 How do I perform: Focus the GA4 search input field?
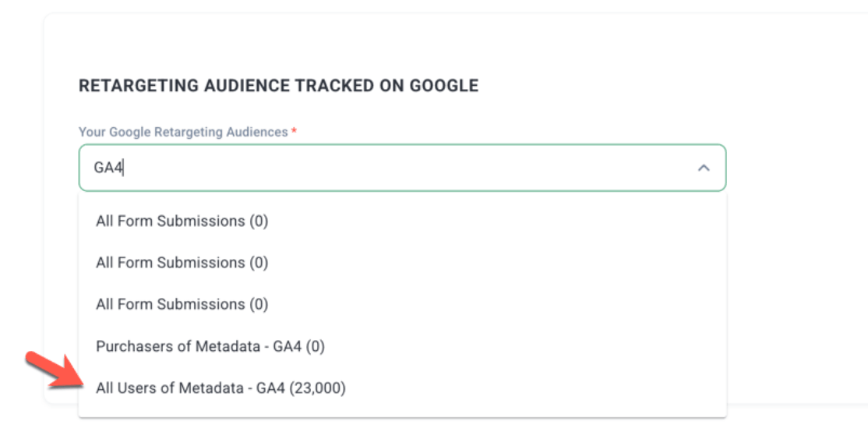(x=403, y=168)
